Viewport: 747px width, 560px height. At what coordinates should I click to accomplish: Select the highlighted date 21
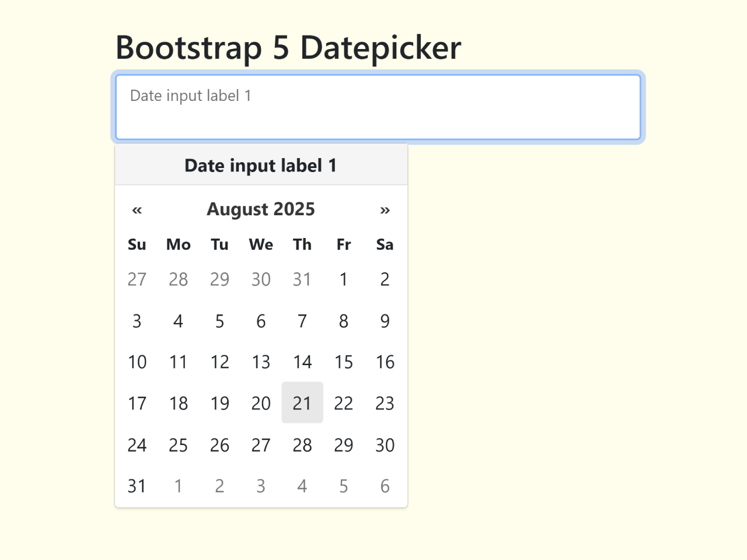pyautogui.click(x=302, y=402)
